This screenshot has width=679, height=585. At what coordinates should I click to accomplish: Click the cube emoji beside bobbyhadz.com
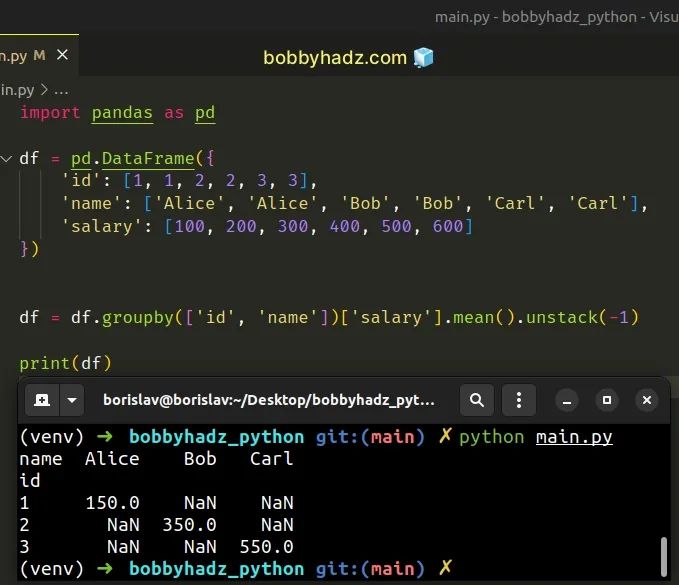pyautogui.click(x=423, y=58)
